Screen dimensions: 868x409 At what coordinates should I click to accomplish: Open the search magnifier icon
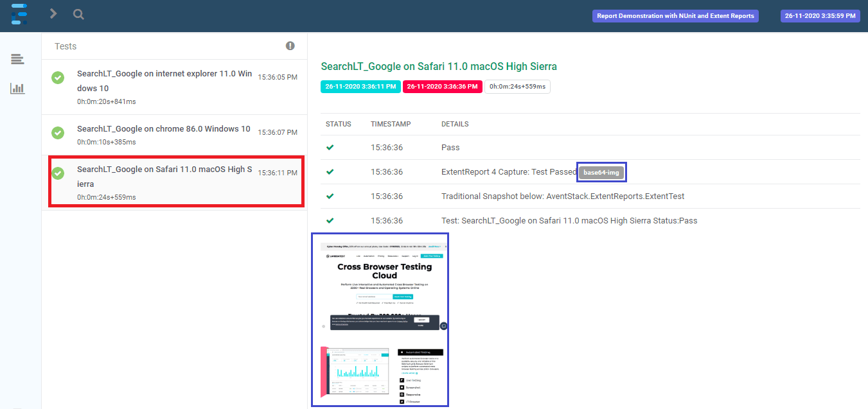[78, 14]
